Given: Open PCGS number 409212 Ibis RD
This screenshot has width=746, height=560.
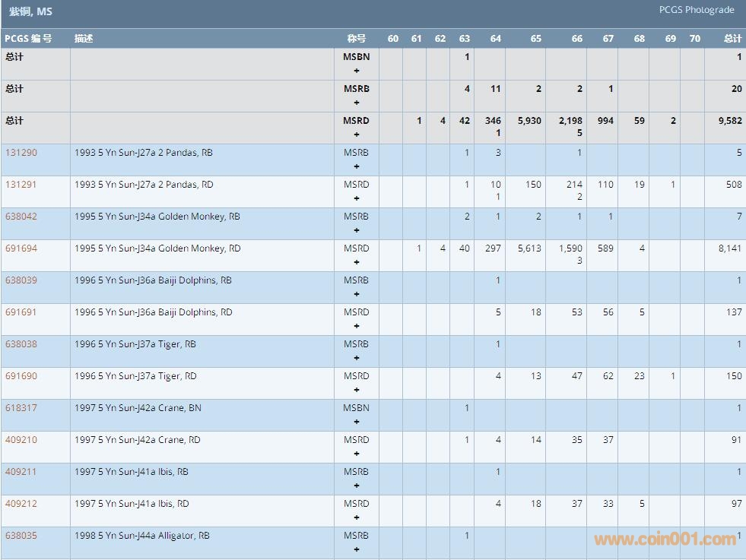Looking at the screenshot, I should [x=21, y=504].
